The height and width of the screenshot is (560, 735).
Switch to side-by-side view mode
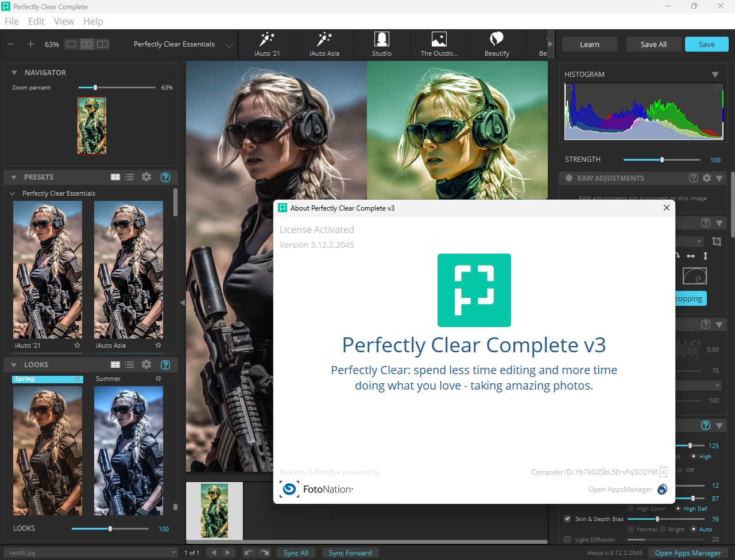[87, 44]
